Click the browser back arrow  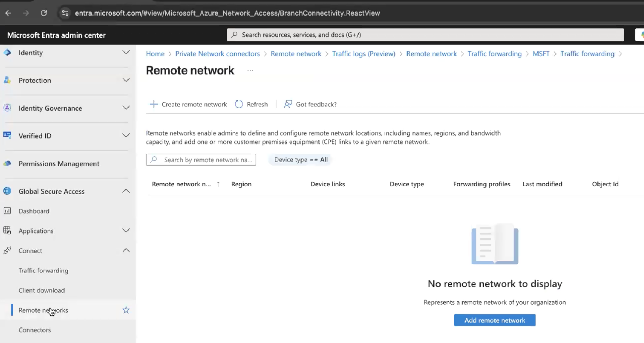pyautogui.click(x=8, y=13)
